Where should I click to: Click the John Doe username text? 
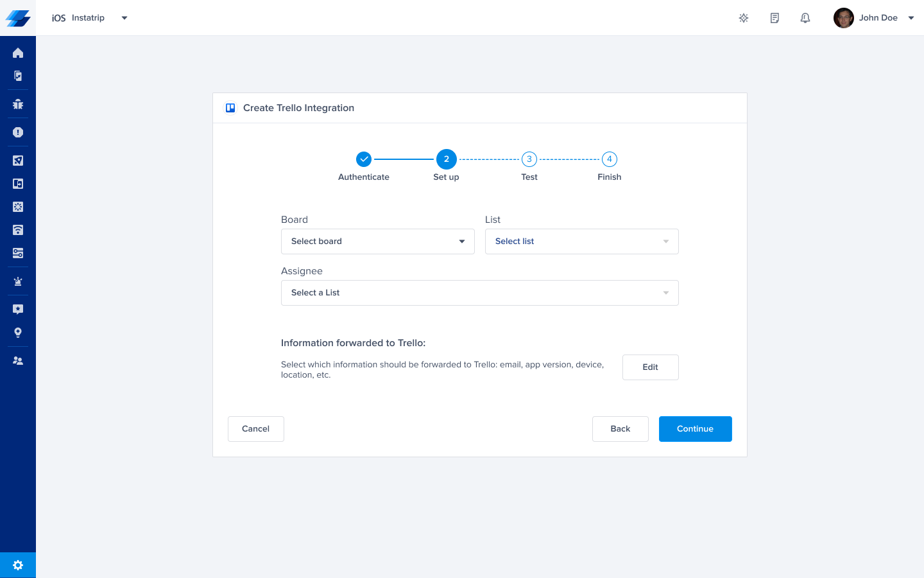pyautogui.click(x=878, y=18)
